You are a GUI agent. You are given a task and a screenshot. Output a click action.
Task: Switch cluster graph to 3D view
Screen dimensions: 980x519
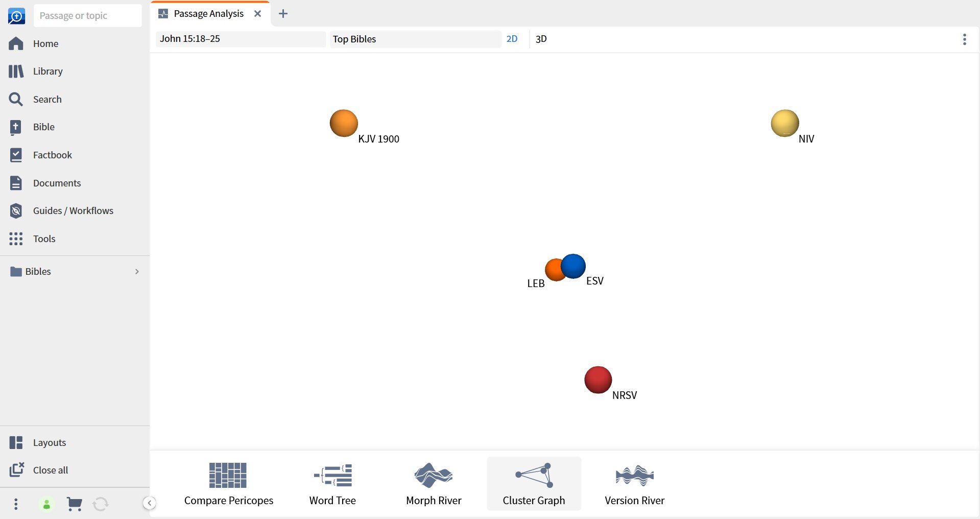coord(541,39)
